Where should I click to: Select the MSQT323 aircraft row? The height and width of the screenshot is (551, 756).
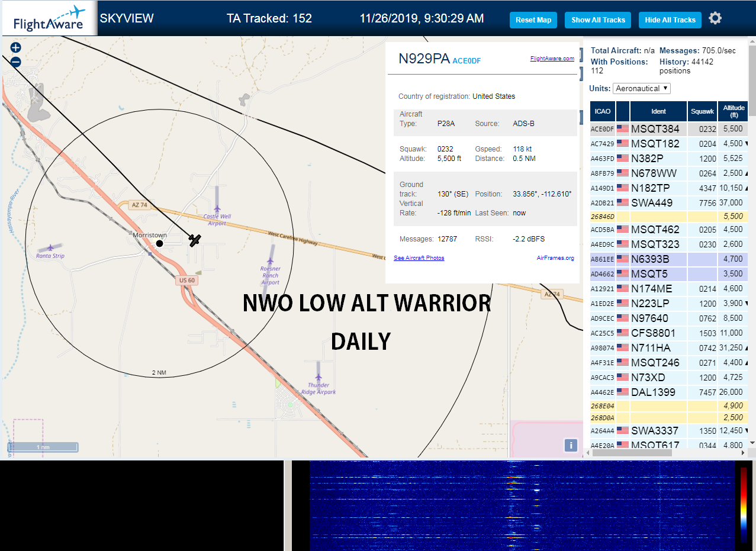[x=669, y=244]
